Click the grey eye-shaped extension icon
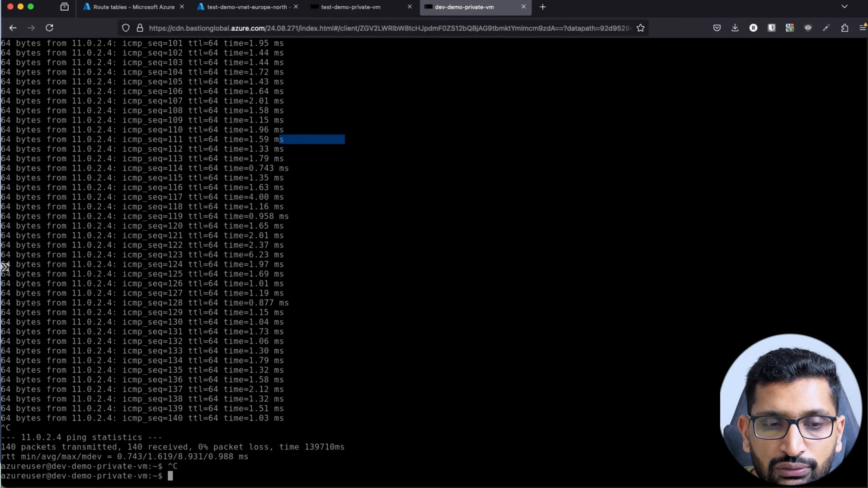The image size is (868, 488). [x=808, y=28]
